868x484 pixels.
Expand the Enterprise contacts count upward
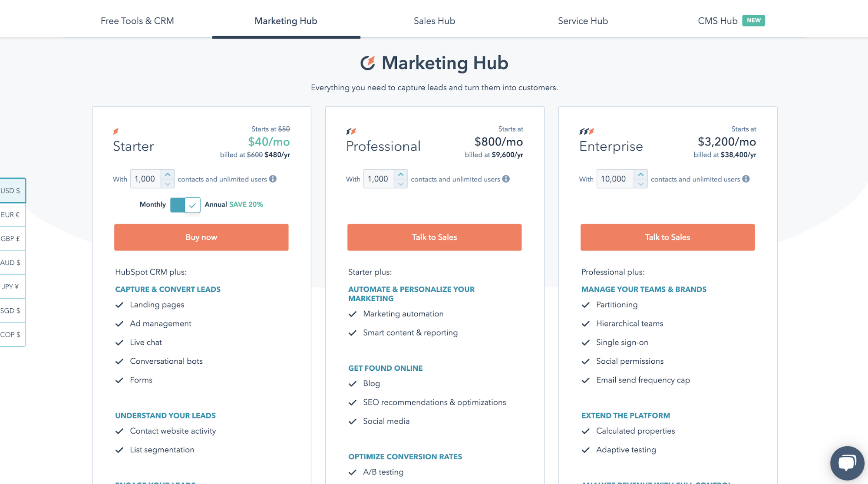point(640,174)
